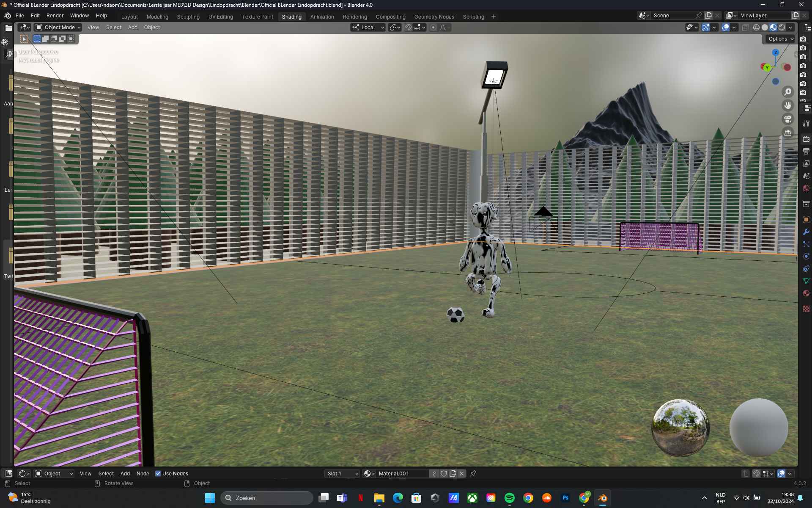
Task: Switch viewport to Wireframe shading mode
Action: click(x=756, y=27)
